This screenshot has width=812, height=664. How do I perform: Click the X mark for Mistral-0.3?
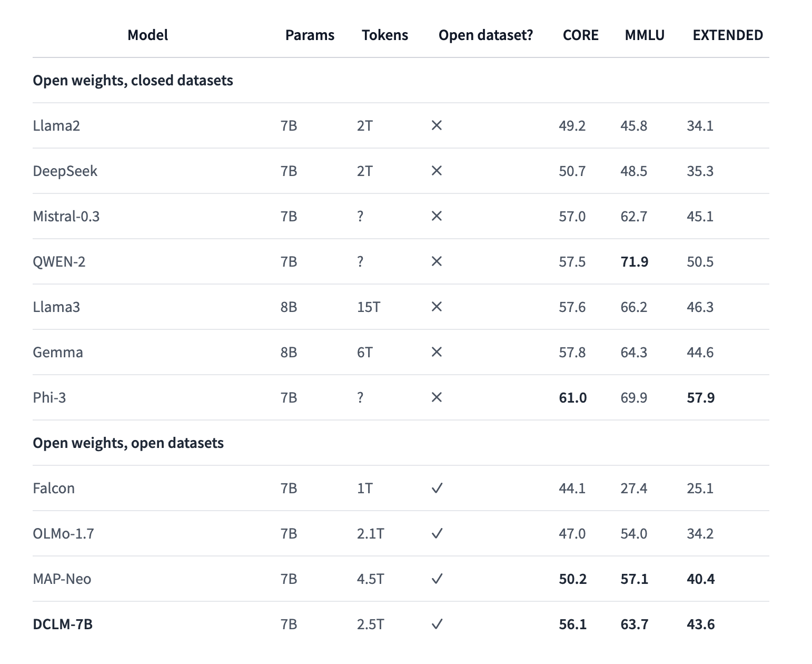(x=437, y=216)
